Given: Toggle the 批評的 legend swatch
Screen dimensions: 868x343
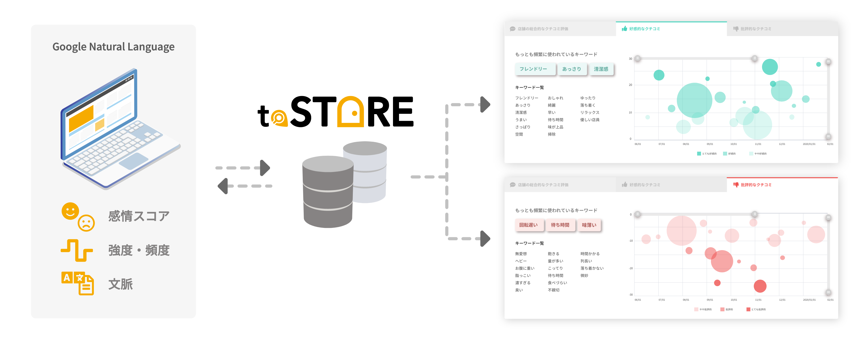Looking at the screenshot, I should [x=722, y=309].
